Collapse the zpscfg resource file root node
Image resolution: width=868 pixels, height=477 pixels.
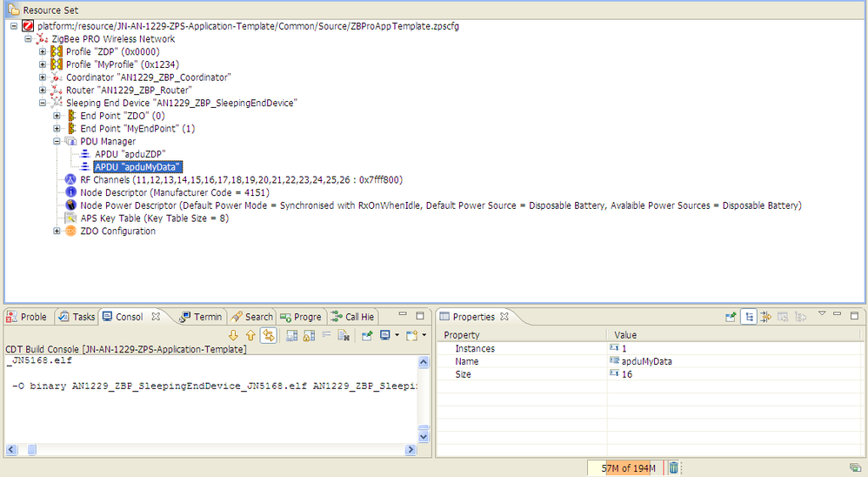[14, 26]
